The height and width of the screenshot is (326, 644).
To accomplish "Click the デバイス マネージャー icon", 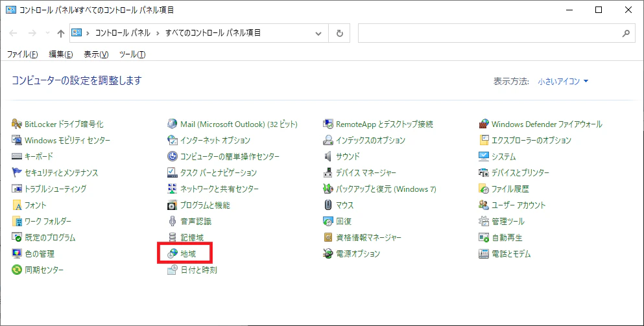I will pos(328,172).
